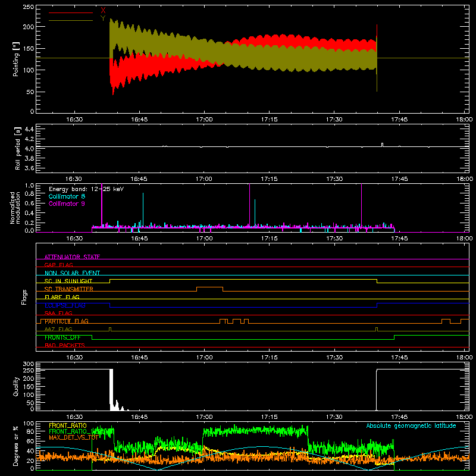The height and width of the screenshot is (476, 476).
Task: Click the 300 tick on Quality axis
Action: pos(29,364)
